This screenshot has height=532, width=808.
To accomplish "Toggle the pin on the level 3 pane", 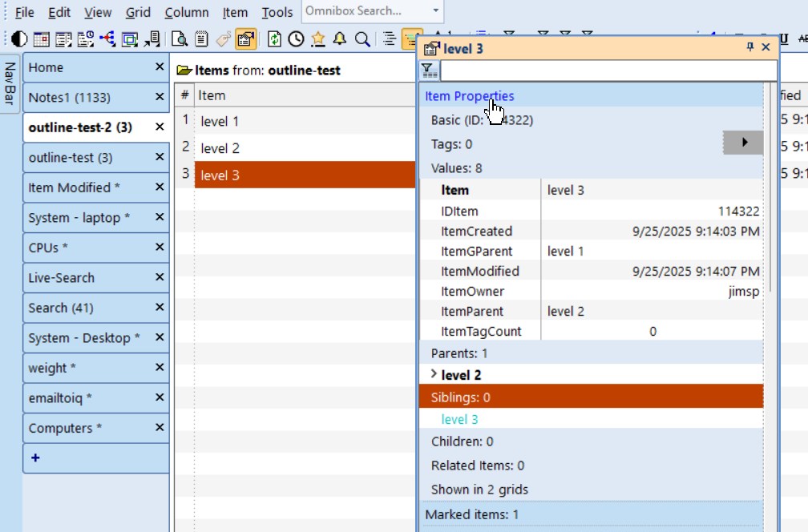I will [x=750, y=47].
